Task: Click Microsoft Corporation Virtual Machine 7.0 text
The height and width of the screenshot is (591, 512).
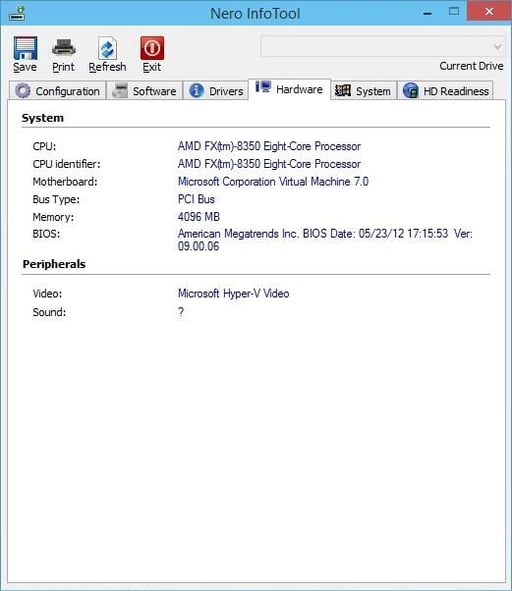Action: 273,182
